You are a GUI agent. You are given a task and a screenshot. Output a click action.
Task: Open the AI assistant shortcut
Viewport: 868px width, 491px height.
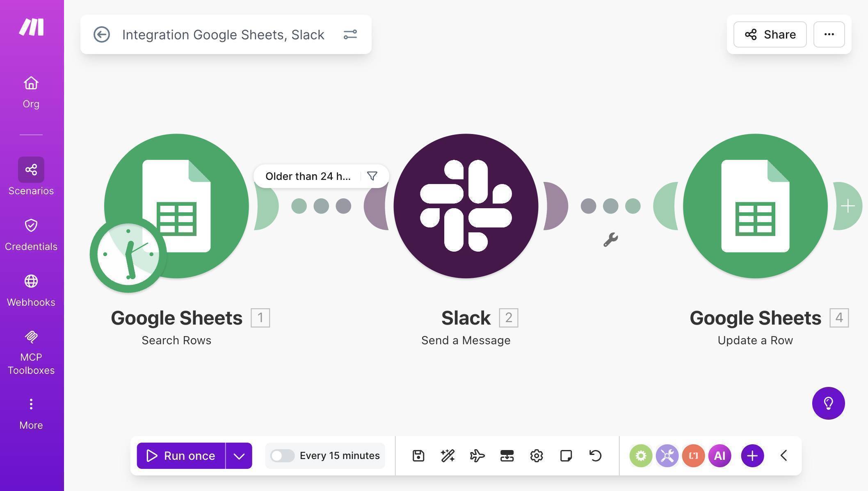pos(720,455)
